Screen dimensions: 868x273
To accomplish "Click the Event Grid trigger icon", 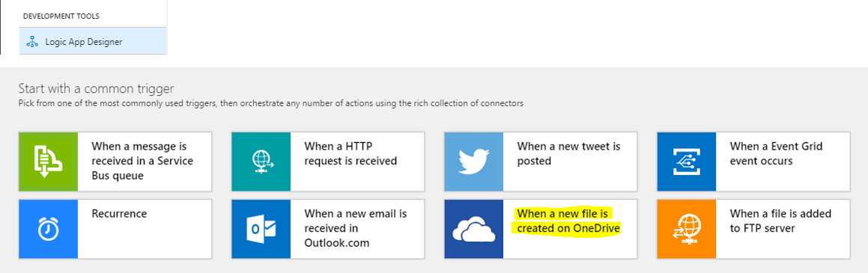I will pyautogui.click(x=687, y=162).
